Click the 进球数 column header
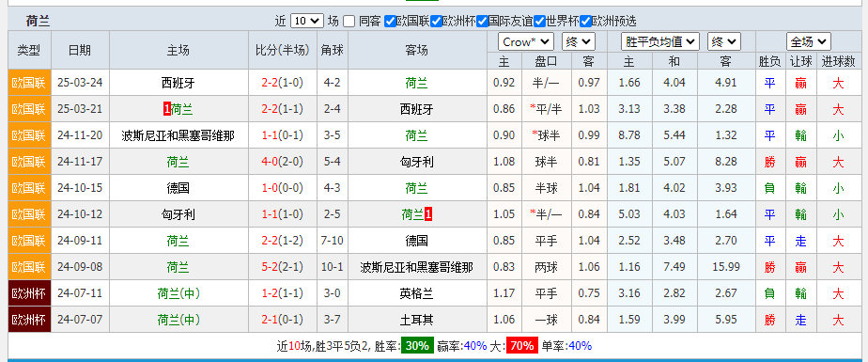The height and width of the screenshot is (362, 868). [838, 61]
